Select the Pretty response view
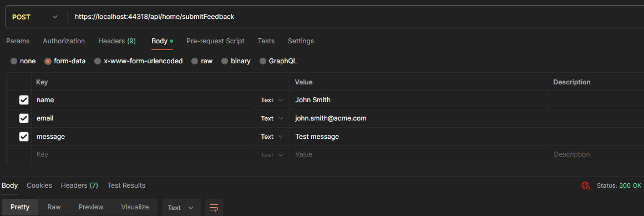 (20, 207)
